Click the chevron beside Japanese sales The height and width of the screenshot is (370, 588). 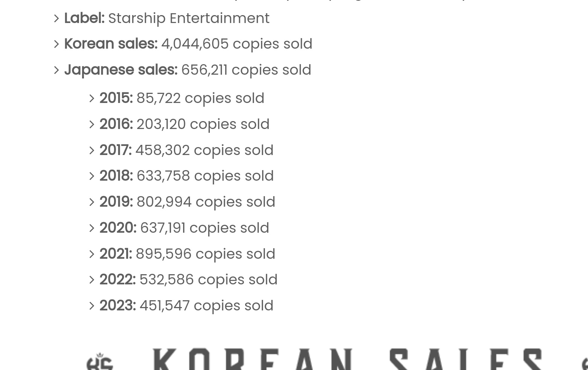pyautogui.click(x=57, y=70)
